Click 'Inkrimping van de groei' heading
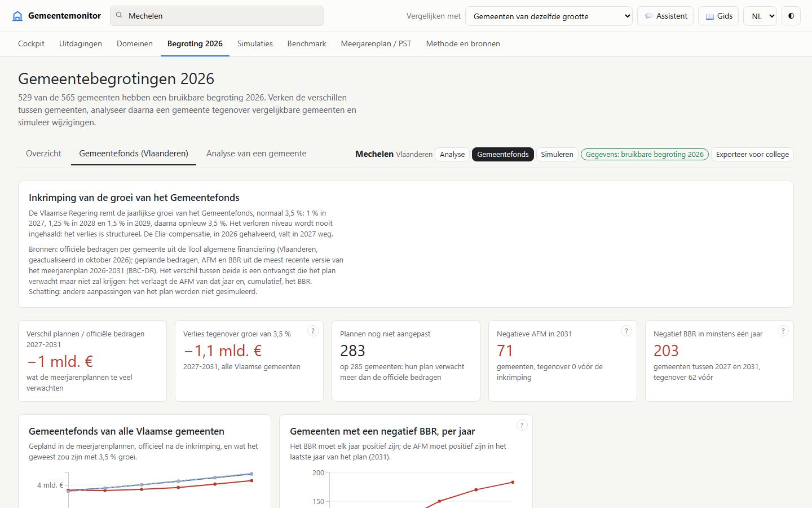Screen dimensions: 812x508 tap(134, 198)
